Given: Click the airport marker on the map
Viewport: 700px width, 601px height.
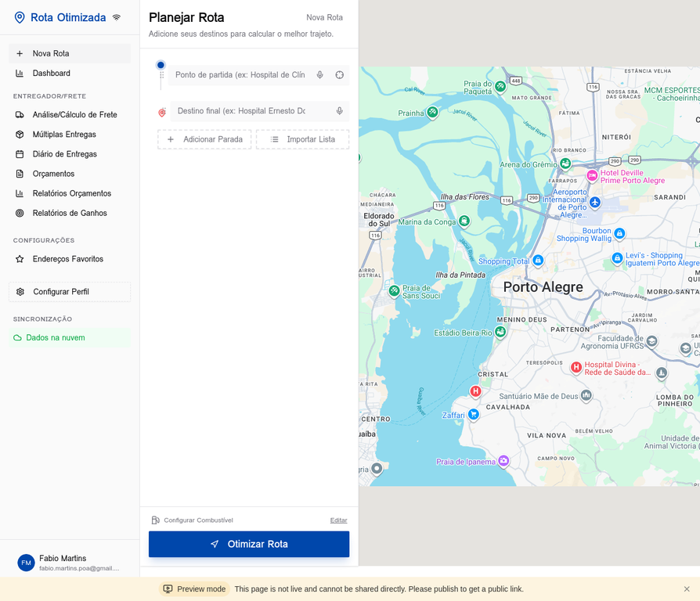Looking at the screenshot, I should tap(595, 203).
